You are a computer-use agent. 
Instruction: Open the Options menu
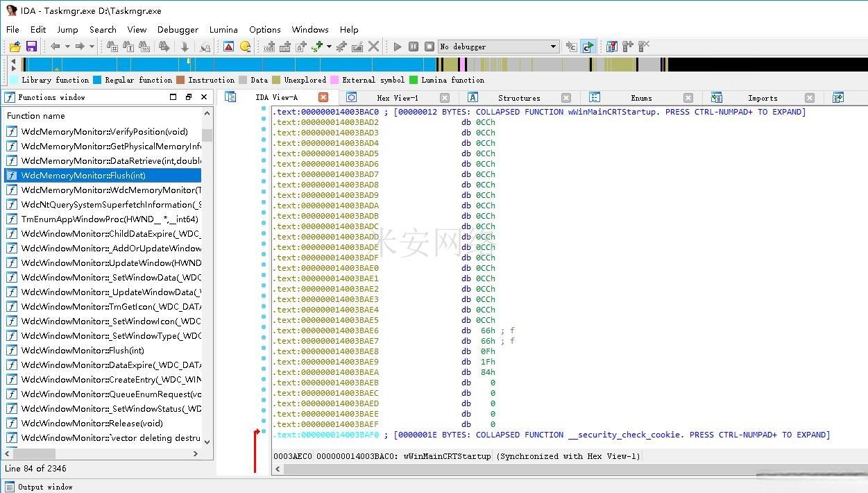point(265,29)
